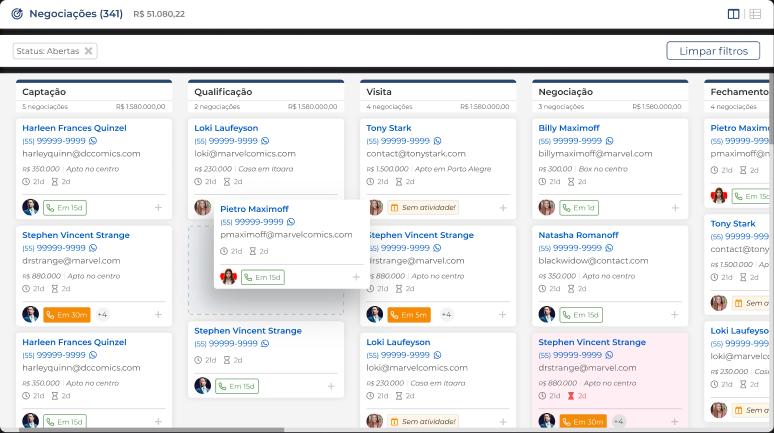The height and width of the screenshot is (433, 774).
Task: Open Pietro Maximoff dragged card name
Action: point(254,209)
